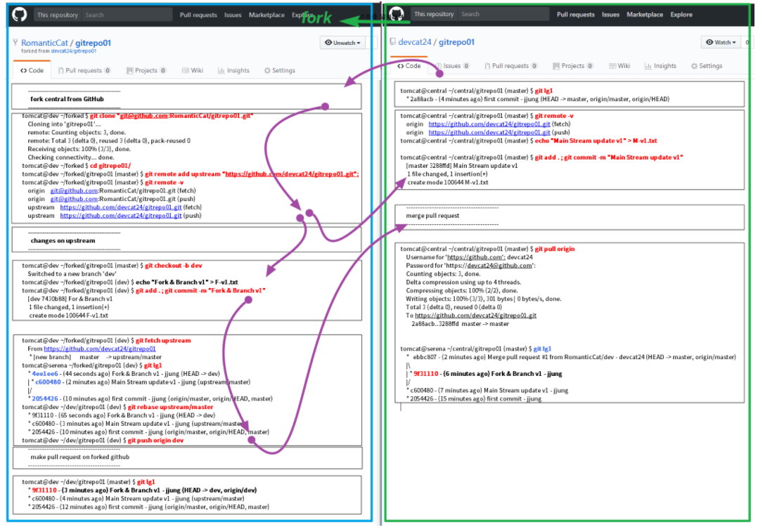Screen dimensions: 758x532
Task: Select Projects tab in devcat24 repository
Action: 573,66
